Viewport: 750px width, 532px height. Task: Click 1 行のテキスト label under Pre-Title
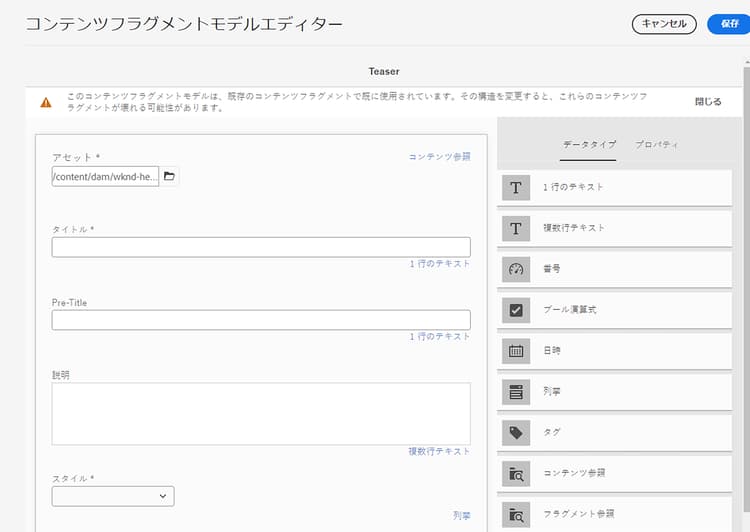(440, 336)
